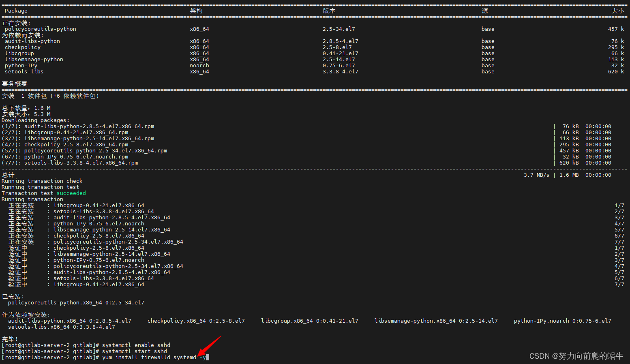Image resolution: width=630 pixels, height=364 pixels.
Task: Click 'libsemanage-python' in dependency table
Action: pyautogui.click(x=34, y=60)
